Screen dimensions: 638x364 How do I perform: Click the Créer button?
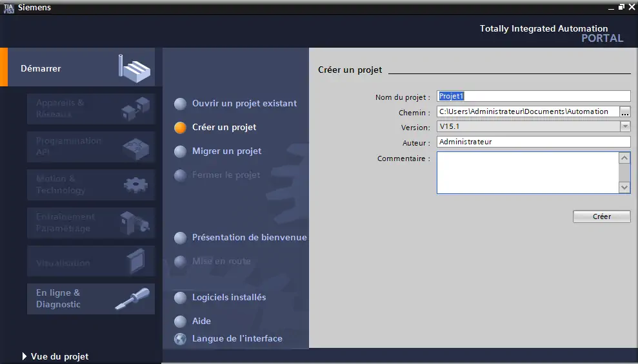[602, 216]
